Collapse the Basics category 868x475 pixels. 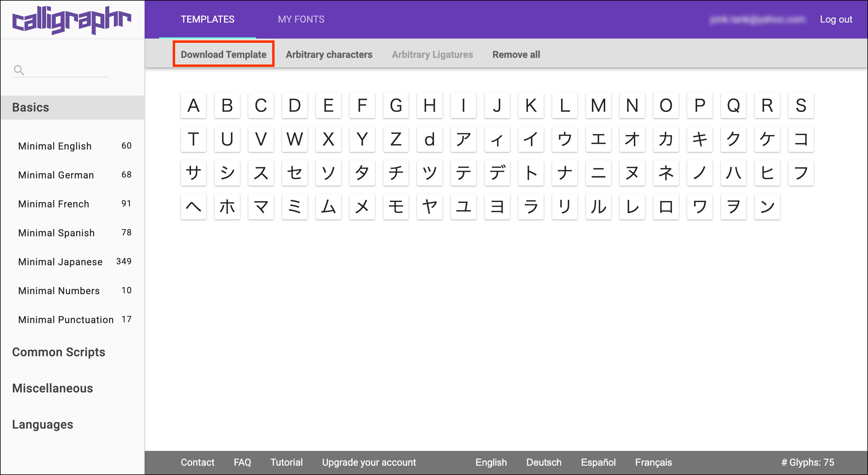31,108
